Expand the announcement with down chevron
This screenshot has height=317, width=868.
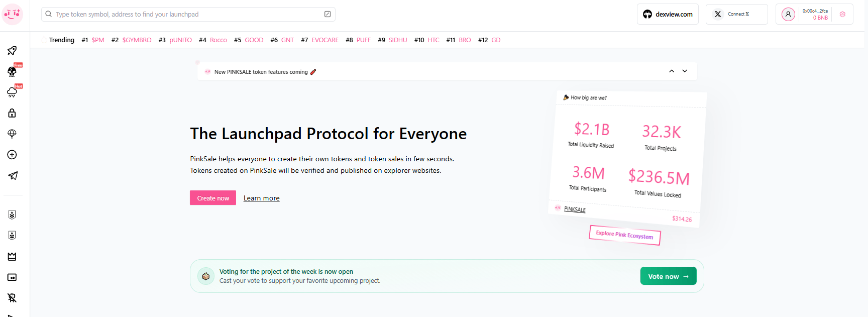685,71
